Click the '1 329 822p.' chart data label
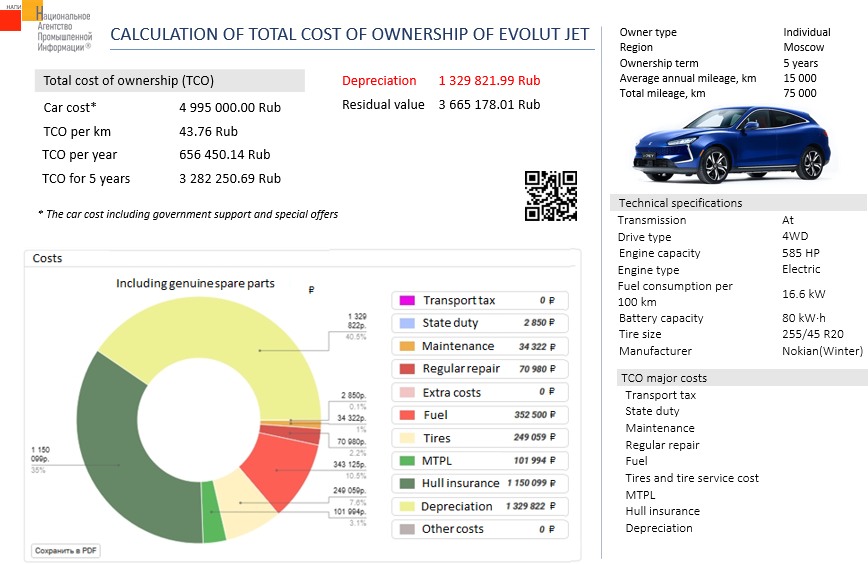Screen dimensions: 868x564 [357, 320]
